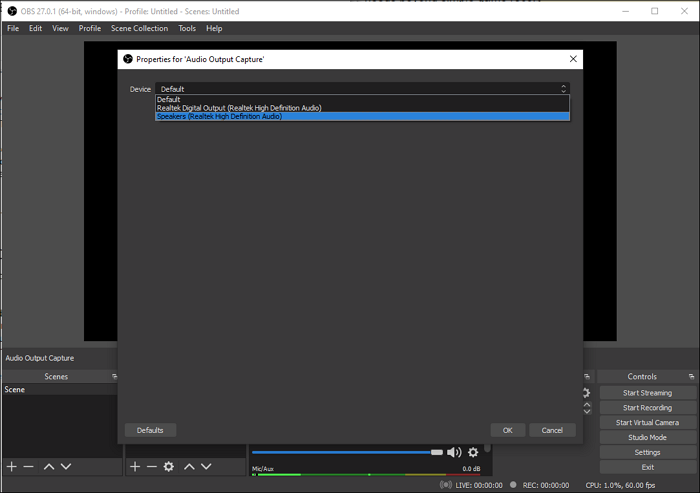Open the Scenes dock pop-out icon

point(114,376)
